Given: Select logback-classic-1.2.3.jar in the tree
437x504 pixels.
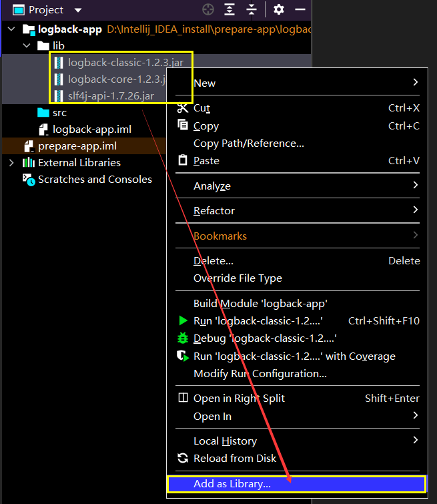Looking at the screenshot, I should click(x=125, y=62).
